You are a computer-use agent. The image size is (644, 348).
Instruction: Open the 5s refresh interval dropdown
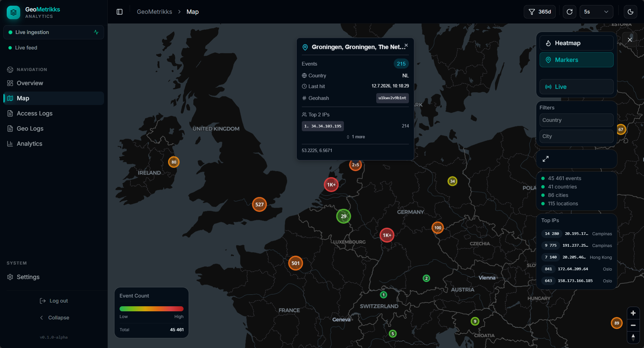tap(596, 12)
